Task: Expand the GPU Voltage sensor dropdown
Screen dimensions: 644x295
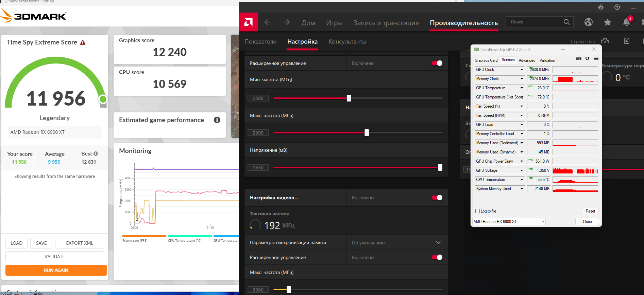Action: (522, 170)
